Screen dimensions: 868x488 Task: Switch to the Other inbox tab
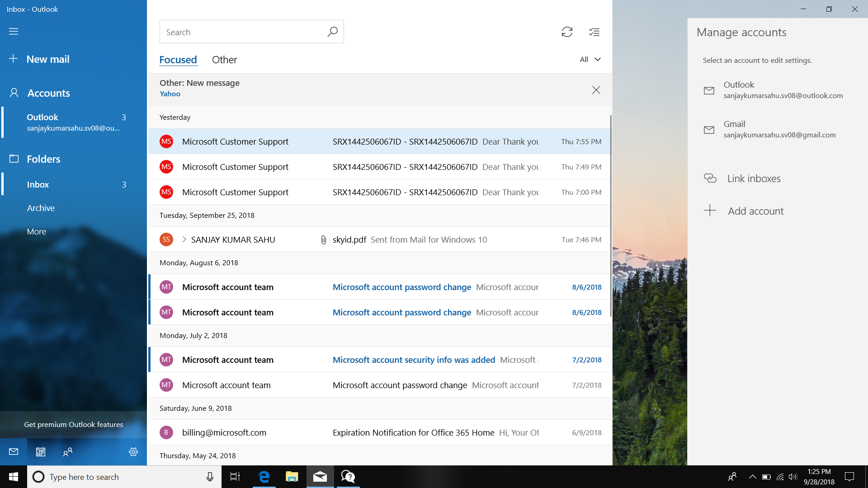click(225, 59)
